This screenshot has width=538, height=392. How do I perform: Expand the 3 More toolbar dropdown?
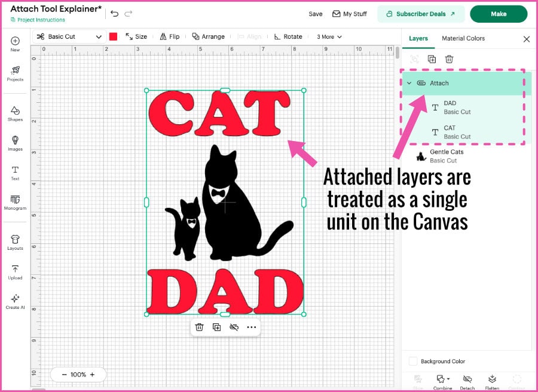click(x=329, y=36)
